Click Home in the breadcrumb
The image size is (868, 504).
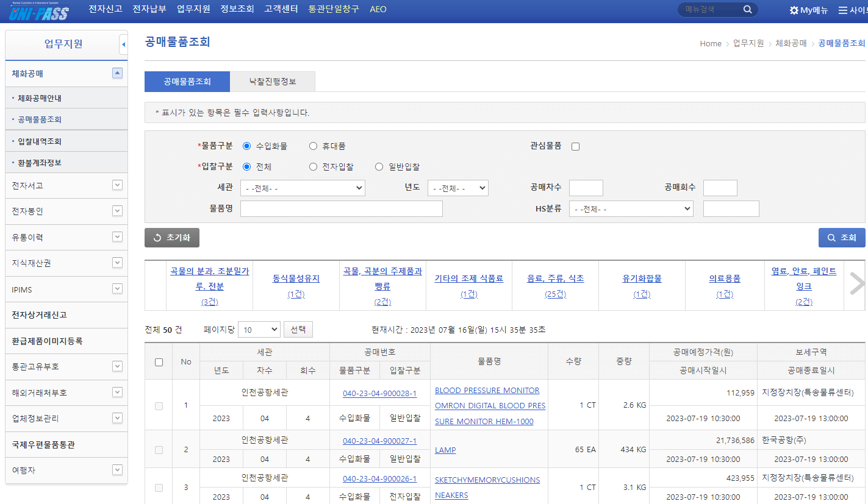pos(711,43)
